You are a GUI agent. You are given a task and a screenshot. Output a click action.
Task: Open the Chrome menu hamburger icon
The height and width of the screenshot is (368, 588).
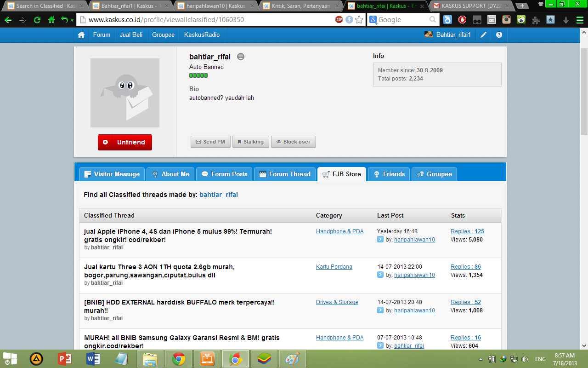point(580,20)
